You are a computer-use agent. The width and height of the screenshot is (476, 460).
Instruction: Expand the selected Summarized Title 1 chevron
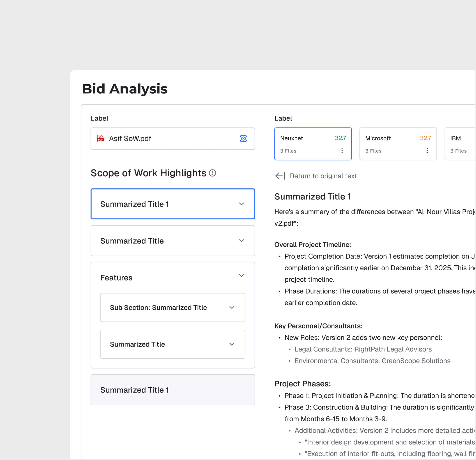pyautogui.click(x=241, y=204)
